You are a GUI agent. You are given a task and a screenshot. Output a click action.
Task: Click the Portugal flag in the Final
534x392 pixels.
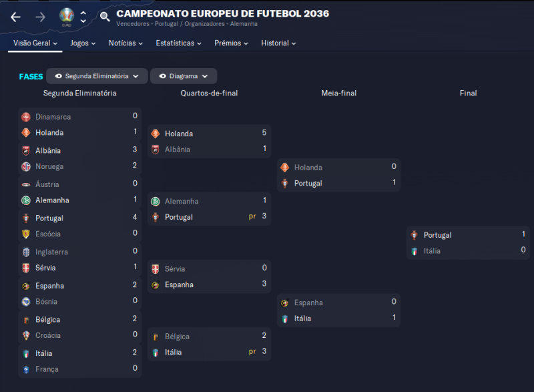[x=415, y=235]
